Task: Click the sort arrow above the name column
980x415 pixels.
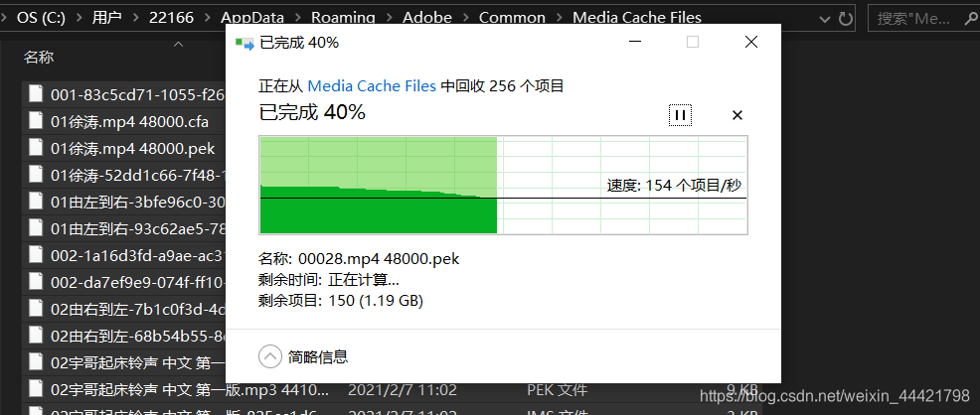Action: (178, 44)
